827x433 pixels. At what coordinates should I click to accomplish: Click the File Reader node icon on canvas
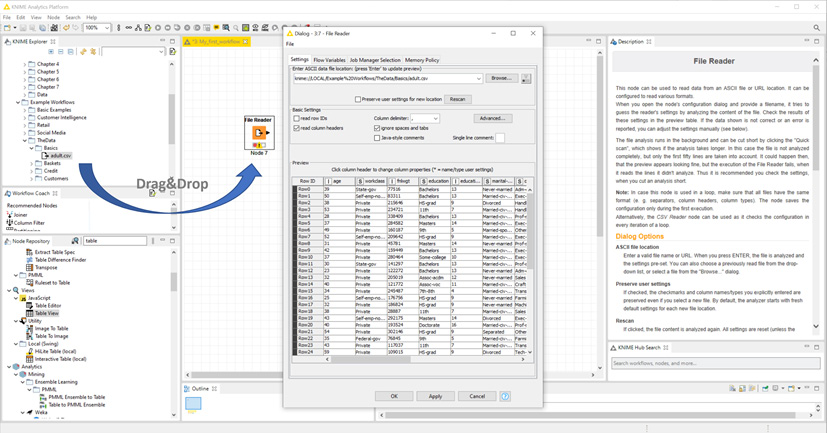click(x=258, y=132)
